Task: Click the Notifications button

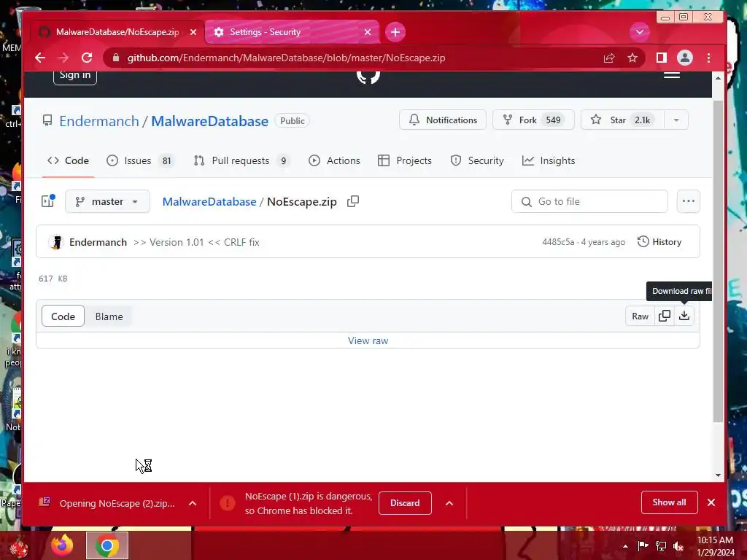Action: click(443, 120)
